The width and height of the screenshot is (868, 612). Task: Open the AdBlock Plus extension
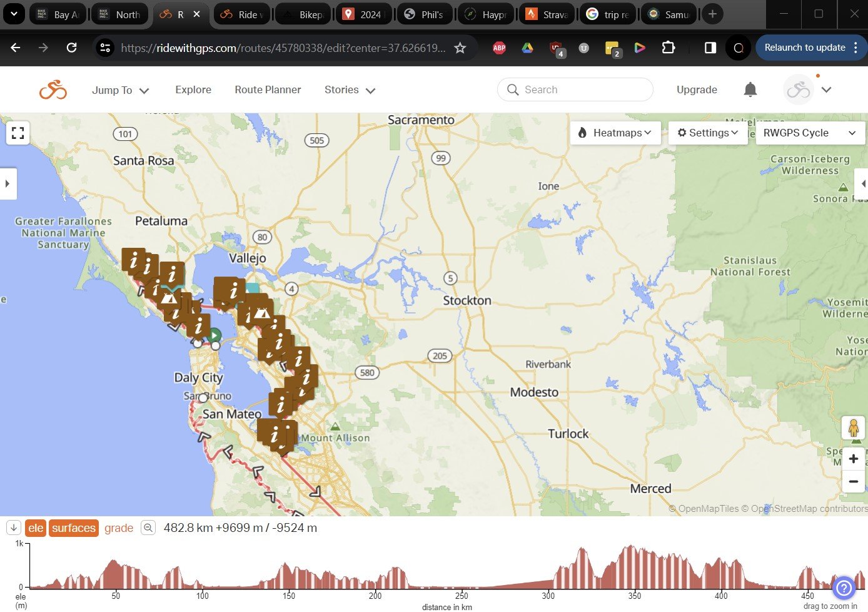(x=499, y=48)
